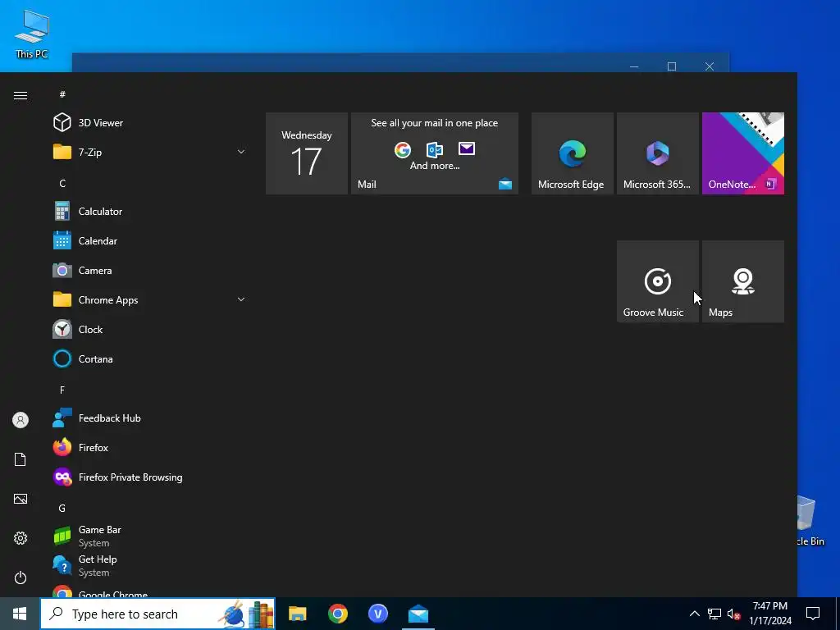
Task: Open the 7-Zip folder entry
Action: coord(150,152)
